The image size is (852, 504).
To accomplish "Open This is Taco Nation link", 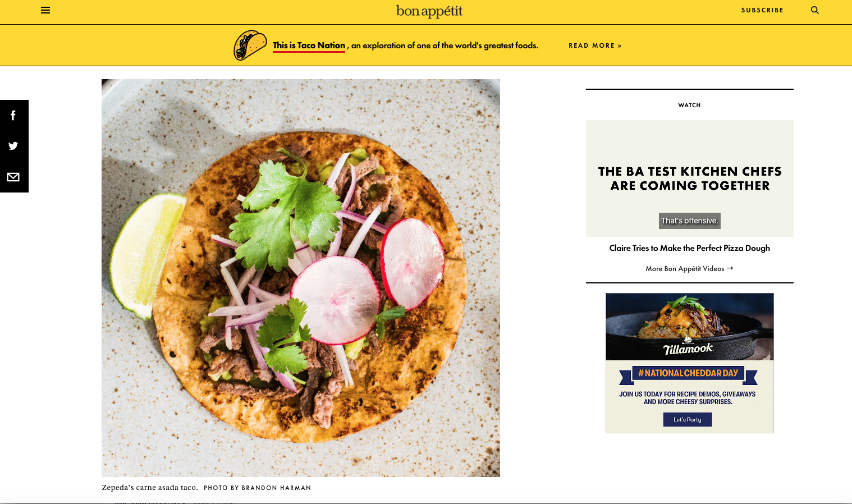I will [x=309, y=45].
